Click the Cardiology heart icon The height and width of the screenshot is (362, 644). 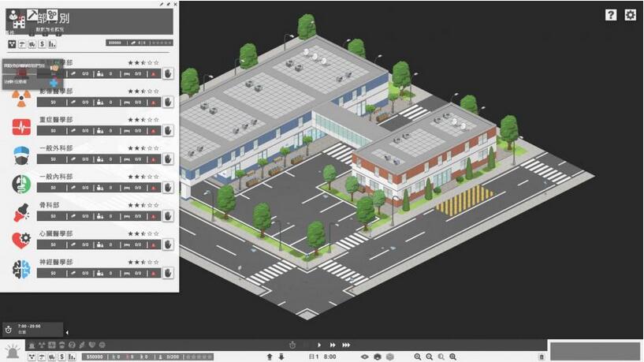20,240
